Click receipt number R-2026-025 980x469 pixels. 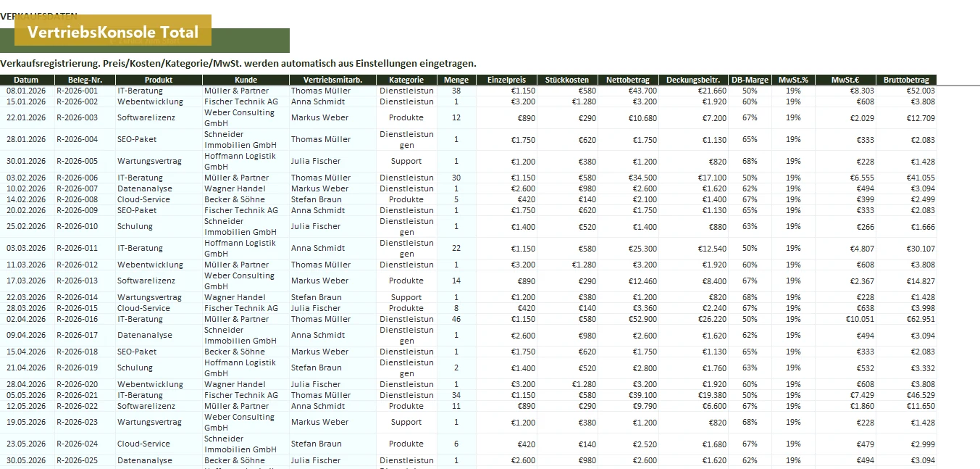(x=85, y=460)
